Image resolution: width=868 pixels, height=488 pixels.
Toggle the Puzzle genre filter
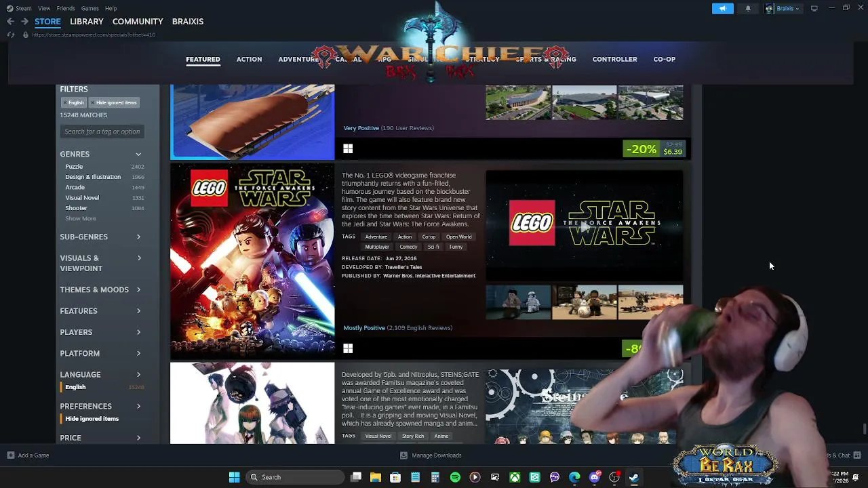click(74, 167)
